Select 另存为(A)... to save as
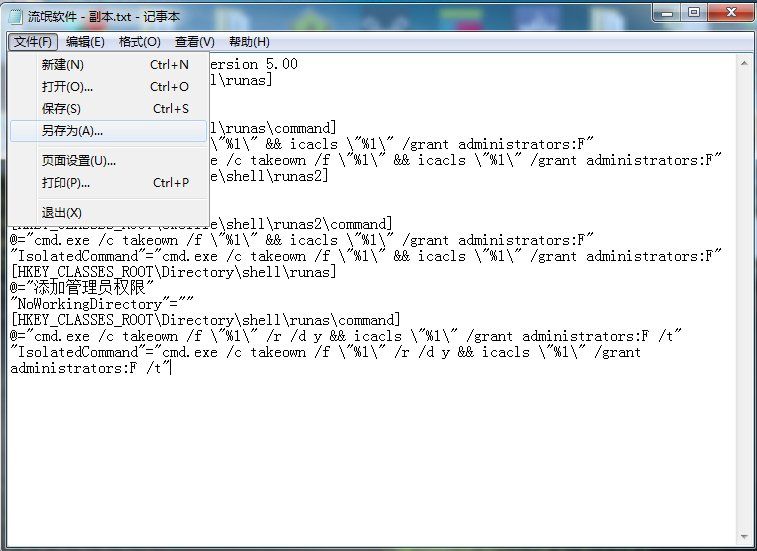 pyautogui.click(x=72, y=131)
